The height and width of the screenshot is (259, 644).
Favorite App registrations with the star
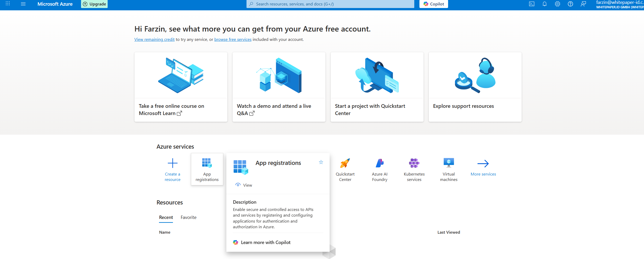coord(321,162)
